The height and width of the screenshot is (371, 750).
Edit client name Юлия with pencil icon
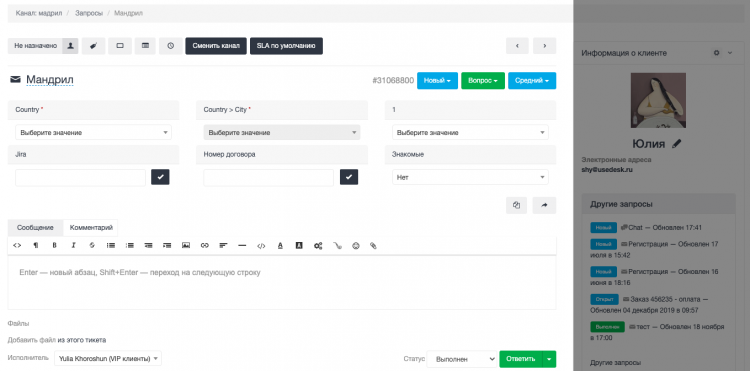tap(676, 143)
